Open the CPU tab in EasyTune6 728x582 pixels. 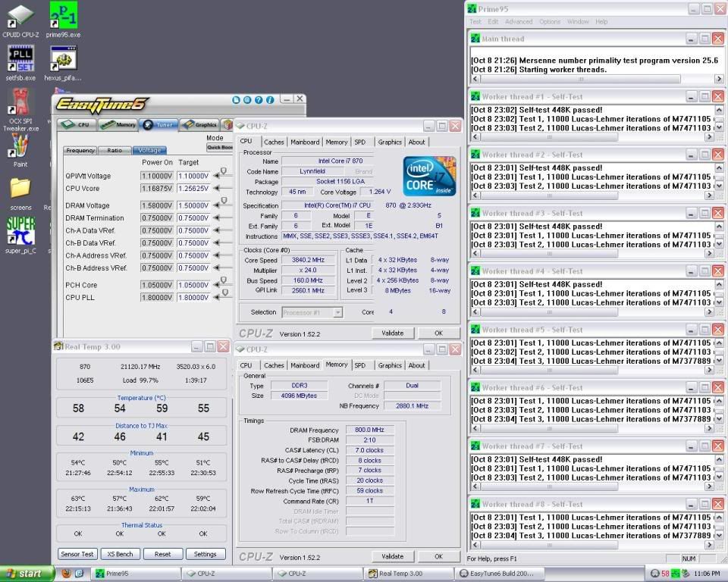(x=77, y=124)
